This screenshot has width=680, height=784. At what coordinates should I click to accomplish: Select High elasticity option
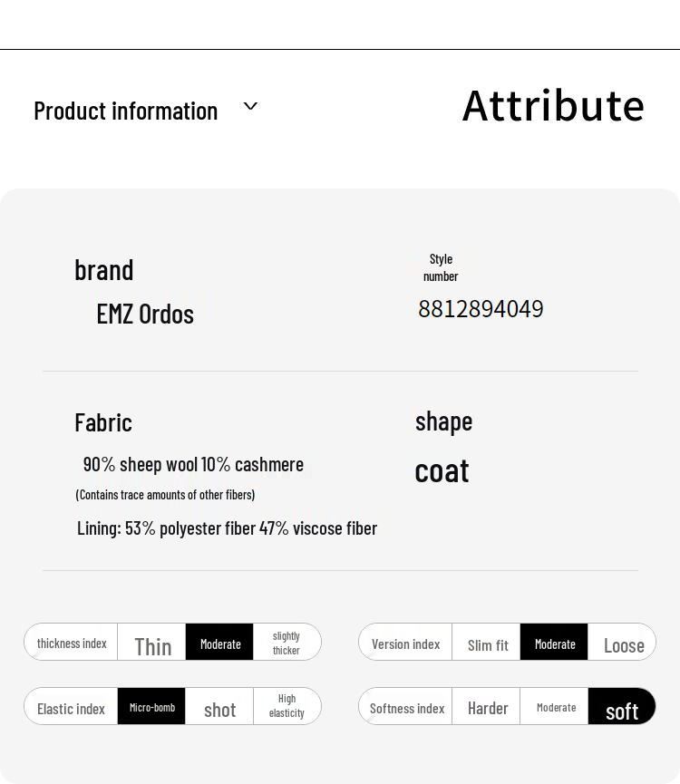tap(287, 707)
